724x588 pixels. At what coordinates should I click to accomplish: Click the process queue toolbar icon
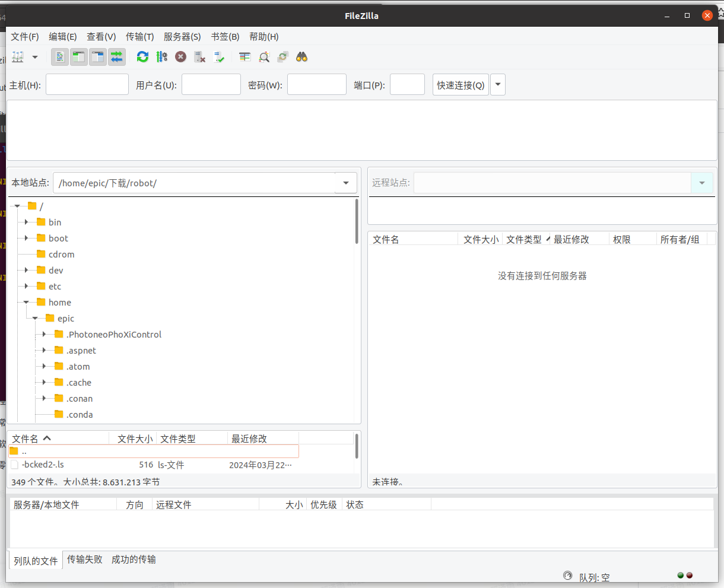click(161, 57)
